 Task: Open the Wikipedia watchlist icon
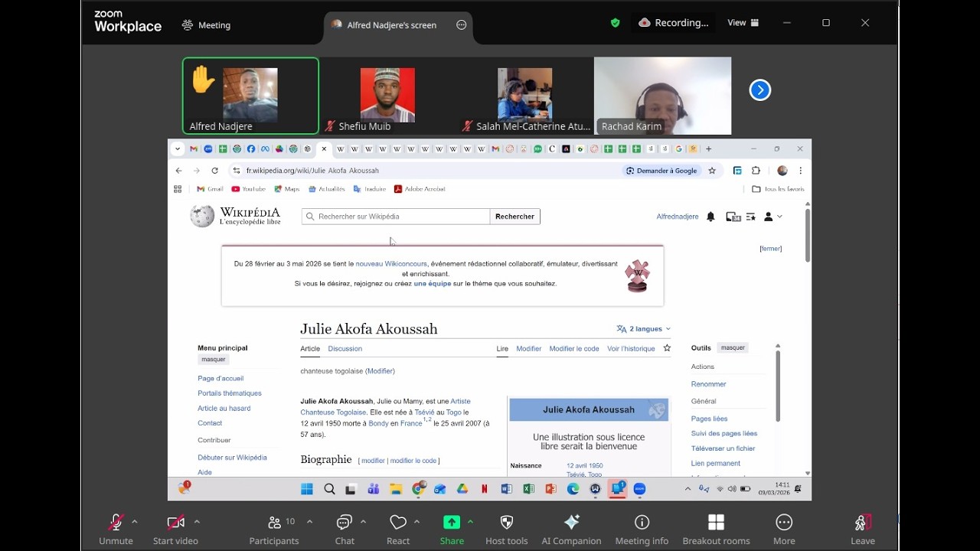pos(751,217)
